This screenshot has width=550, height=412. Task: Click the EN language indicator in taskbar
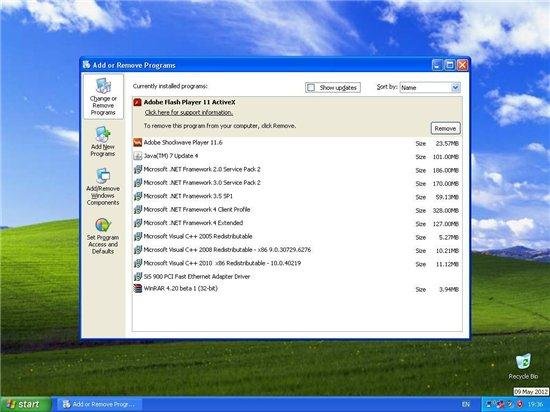tap(465, 404)
